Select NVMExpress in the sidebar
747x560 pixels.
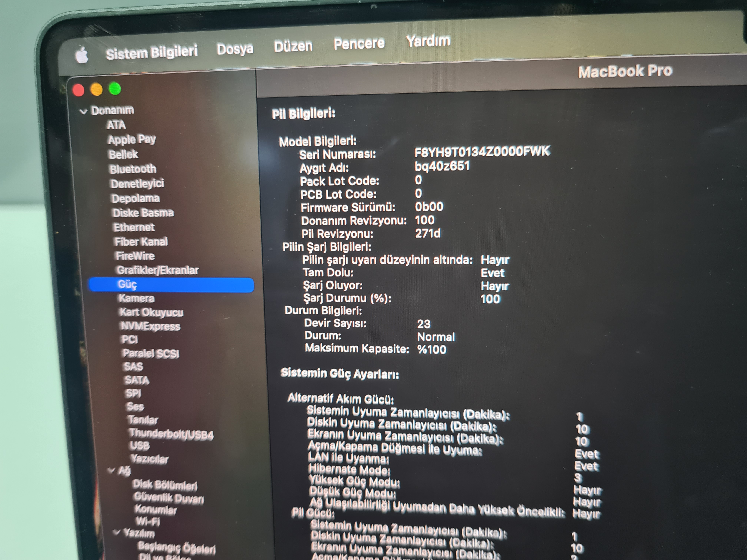click(150, 326)
